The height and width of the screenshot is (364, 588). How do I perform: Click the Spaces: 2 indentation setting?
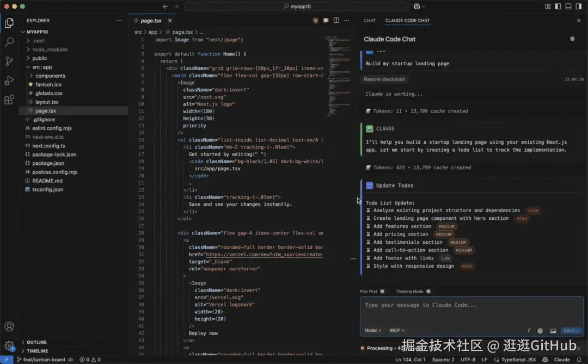[443, 360]
